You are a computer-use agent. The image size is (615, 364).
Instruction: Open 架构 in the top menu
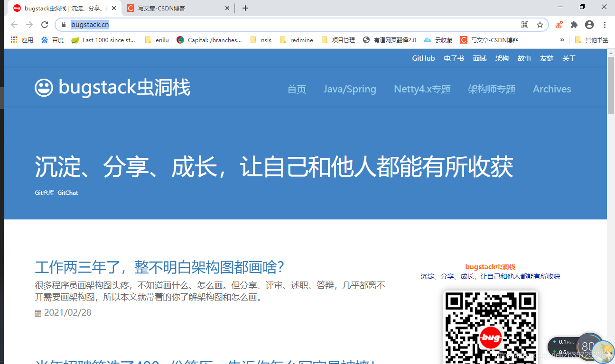pos(502,58)
